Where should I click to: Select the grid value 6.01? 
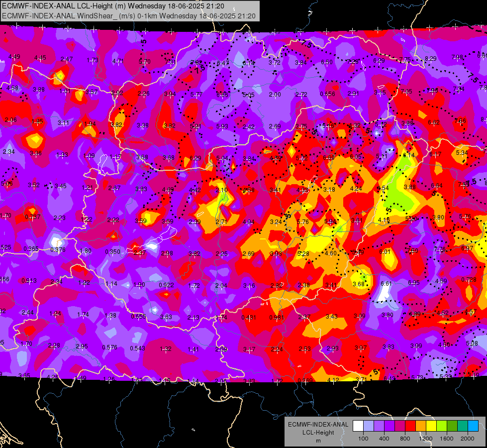click(385, 251)
